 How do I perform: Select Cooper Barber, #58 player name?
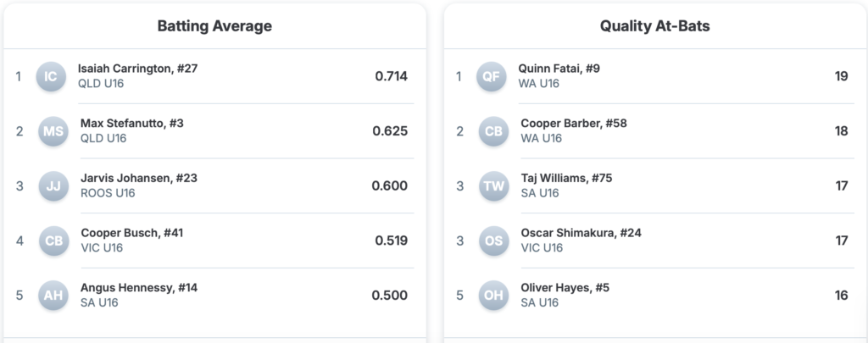[x=573, y=124]
